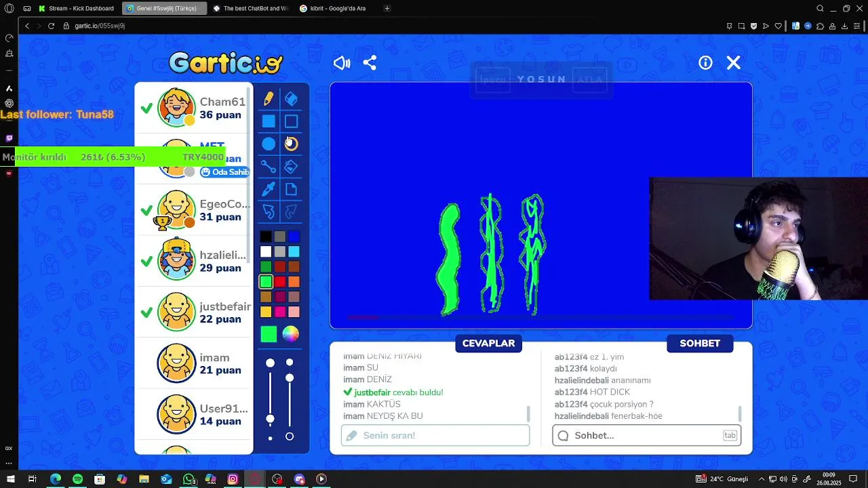
Task: Clear canvas with blank page icon
Action: point(291,189)
